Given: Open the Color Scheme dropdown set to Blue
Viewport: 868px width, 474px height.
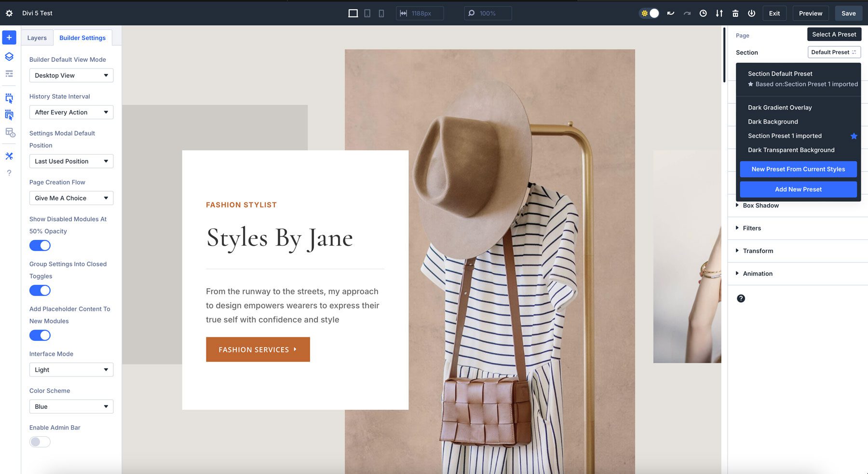Looking at the screenshot, I should [71, 406].
